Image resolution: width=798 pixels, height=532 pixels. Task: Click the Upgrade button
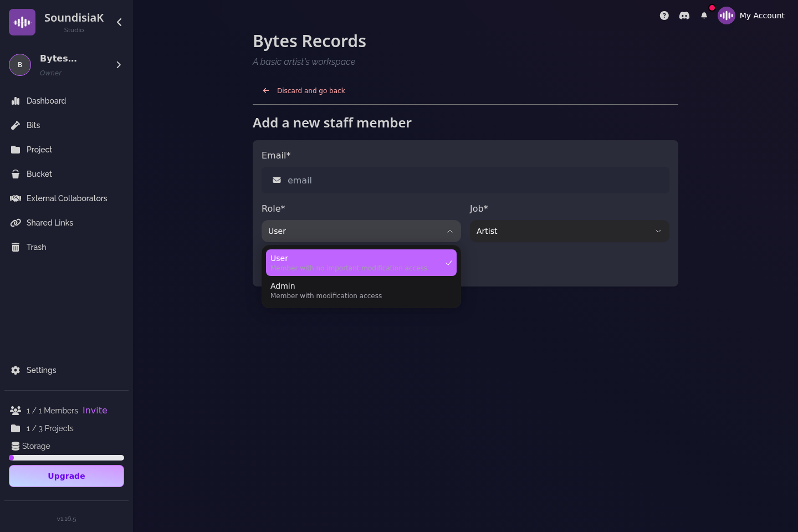(x=66, y=476)
